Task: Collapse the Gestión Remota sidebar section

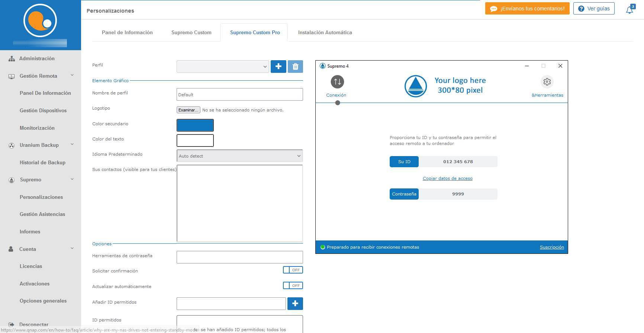Action: [72, 75]
